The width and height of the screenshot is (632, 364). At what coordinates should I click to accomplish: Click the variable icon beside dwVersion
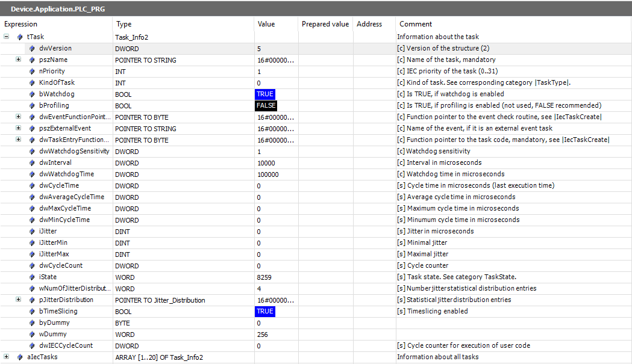click(x=33, y=48)
